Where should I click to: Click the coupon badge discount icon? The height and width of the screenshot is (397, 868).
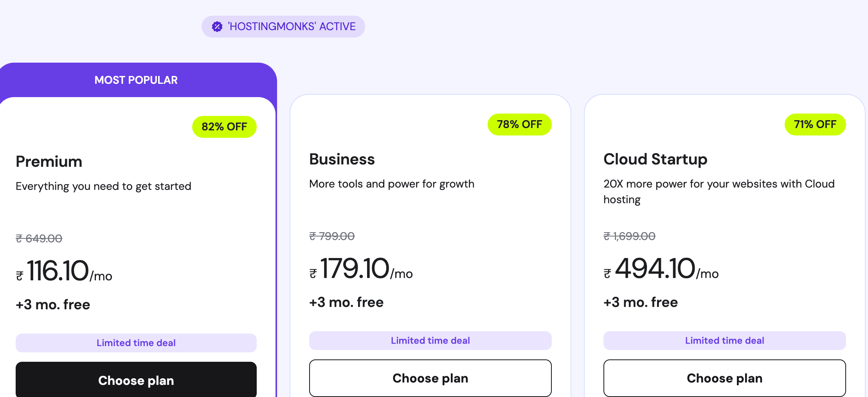218,26
